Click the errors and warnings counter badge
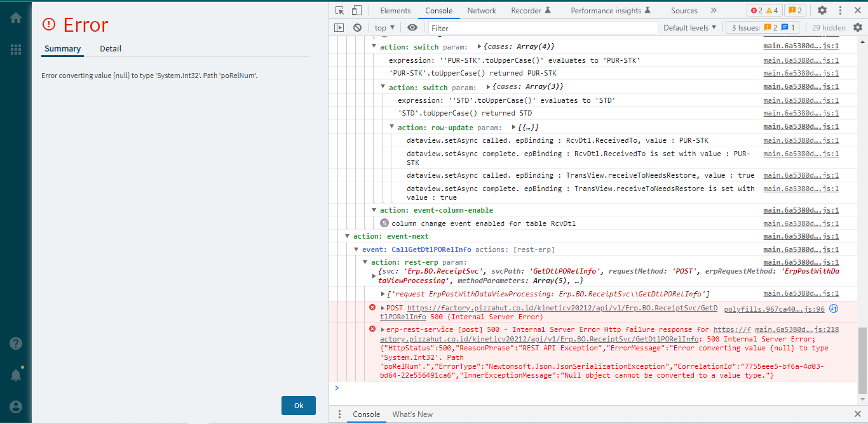 pyautogui.click(x=764, y=10)
